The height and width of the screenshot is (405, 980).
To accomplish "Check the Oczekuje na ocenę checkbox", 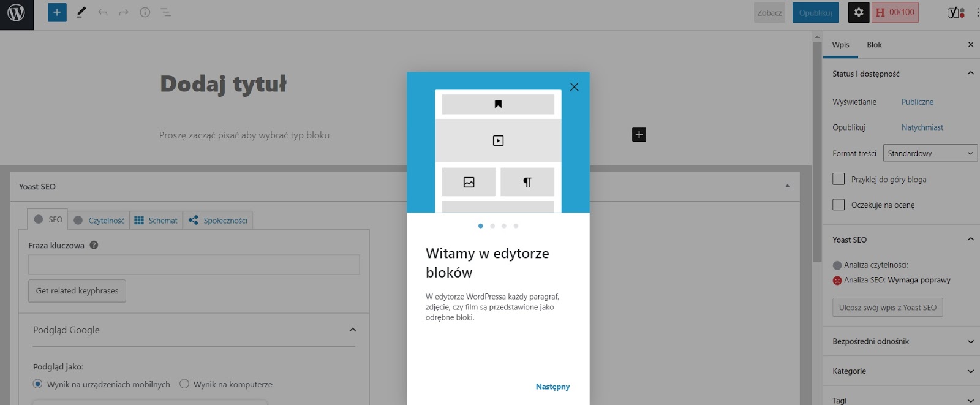I will pyautogui.click(x=839, y=205).
